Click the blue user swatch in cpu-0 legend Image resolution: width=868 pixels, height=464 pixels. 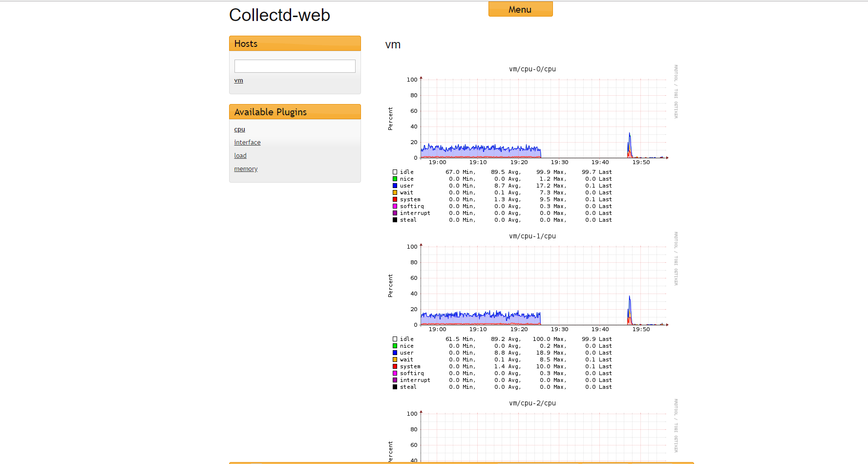coord(395,186)
